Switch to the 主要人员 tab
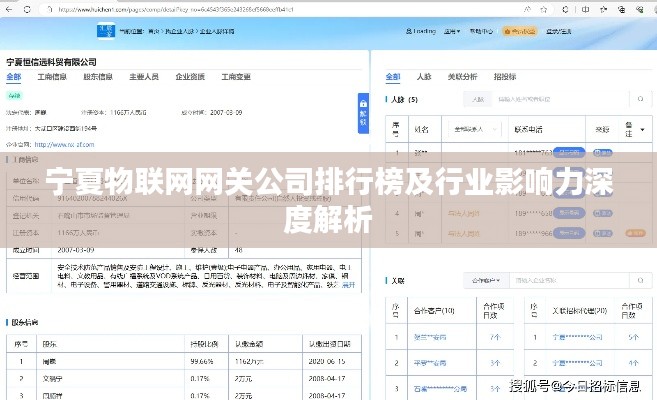 pyautogui.click(x=144, y=77)
